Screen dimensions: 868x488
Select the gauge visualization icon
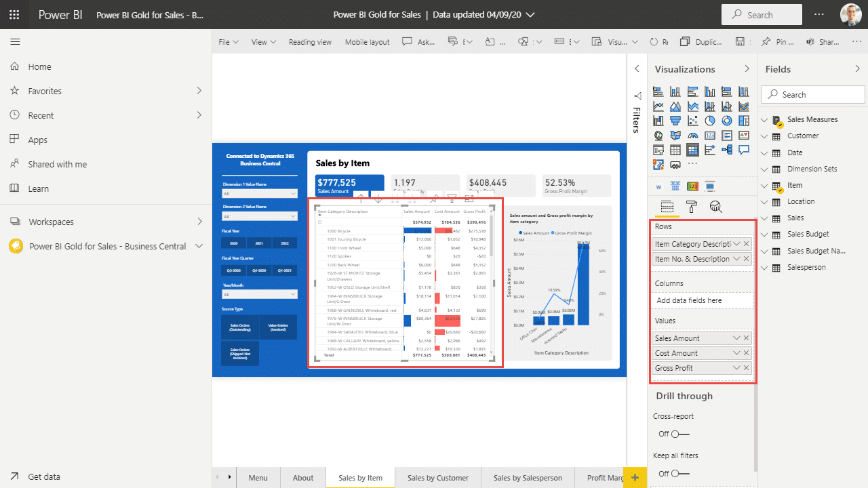(692, 136)
